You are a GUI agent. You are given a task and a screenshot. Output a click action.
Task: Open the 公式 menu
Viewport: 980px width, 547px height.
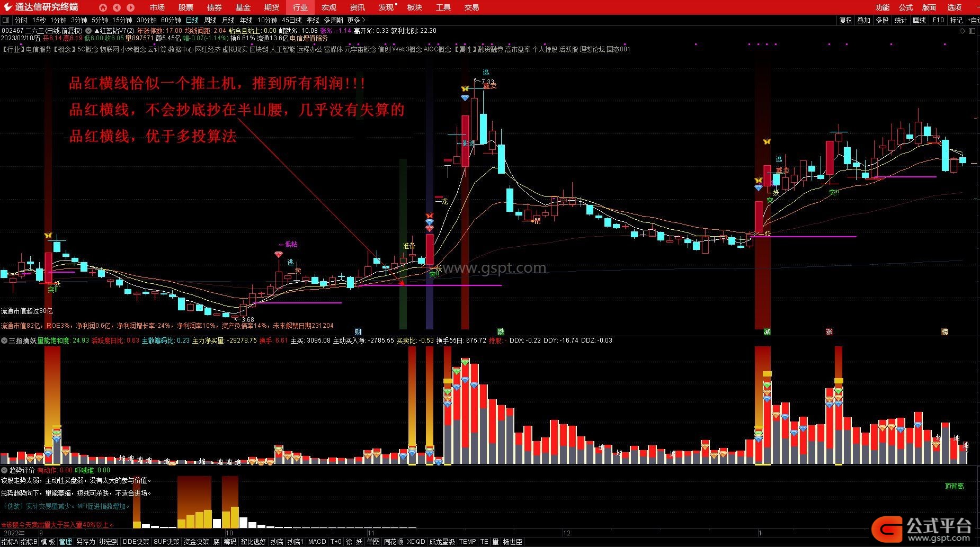point(906,7)
